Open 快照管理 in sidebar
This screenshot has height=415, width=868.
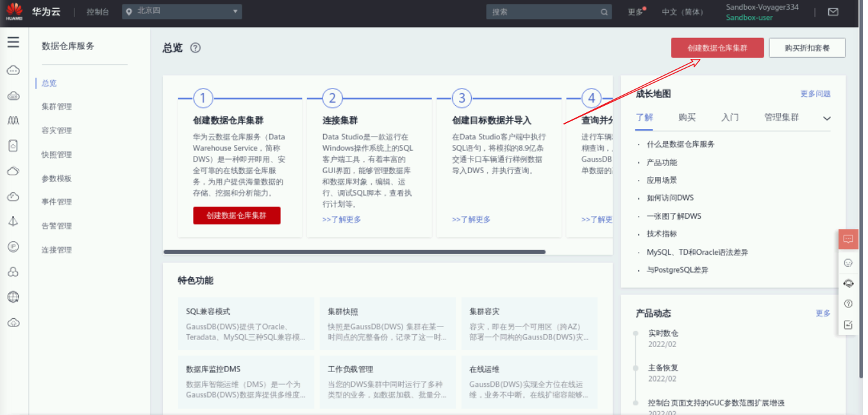click(x=57, y=155)
